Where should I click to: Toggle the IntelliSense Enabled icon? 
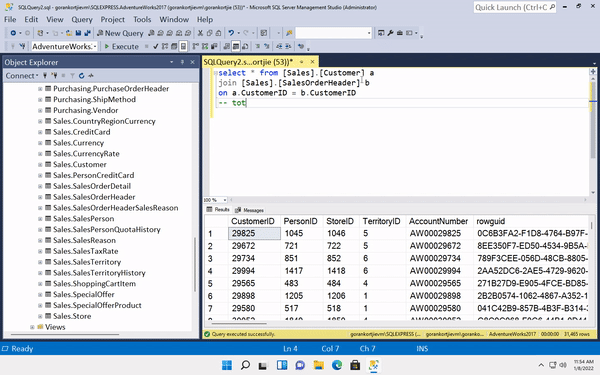click(183, 47)
